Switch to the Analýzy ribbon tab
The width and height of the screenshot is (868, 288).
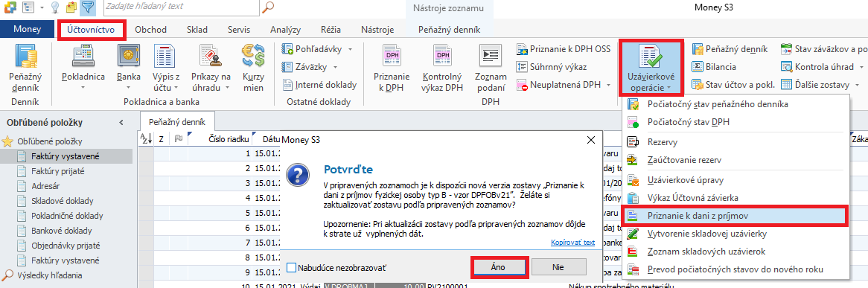tap(286, 29)
